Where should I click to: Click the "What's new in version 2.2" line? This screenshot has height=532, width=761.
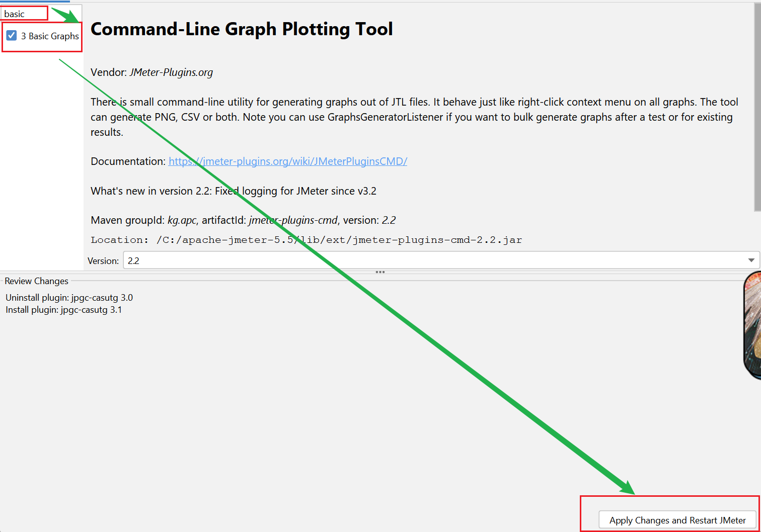[x=234, y=191]
